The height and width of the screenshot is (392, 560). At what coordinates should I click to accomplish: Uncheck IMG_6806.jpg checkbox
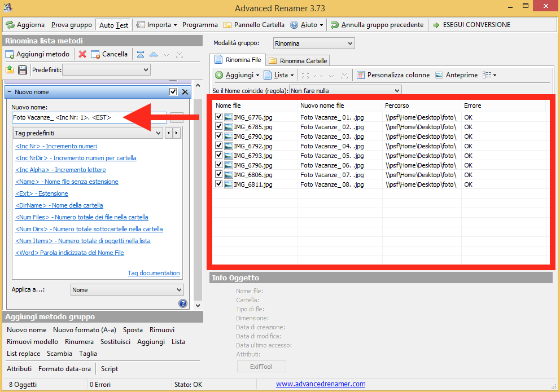[219, 174]
